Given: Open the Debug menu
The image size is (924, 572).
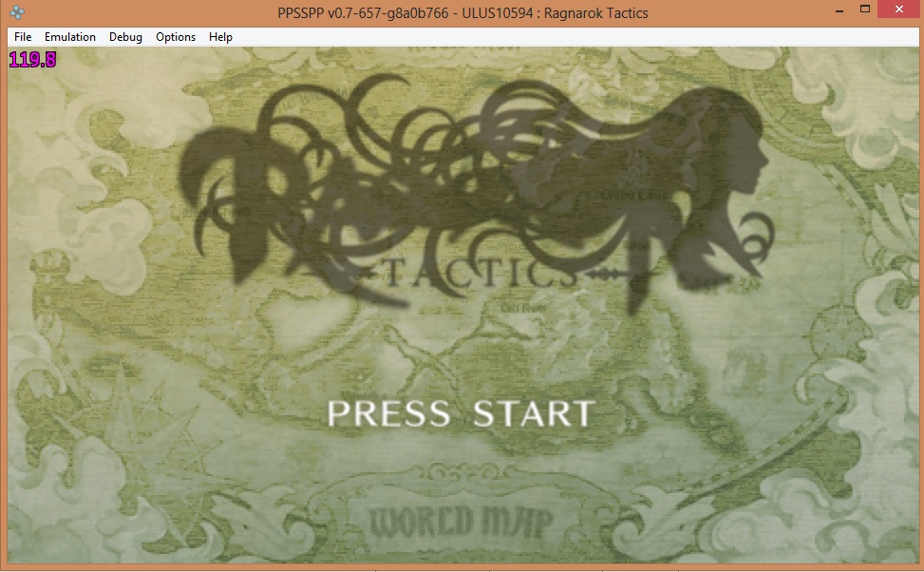Looking at the screenshot, I should tap(125, 37).
